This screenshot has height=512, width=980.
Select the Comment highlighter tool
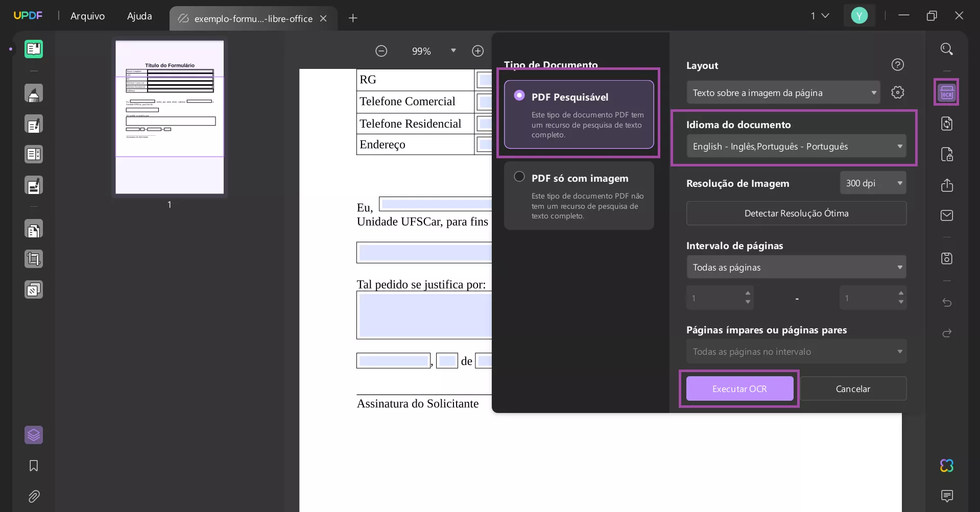tap(34, 93)
